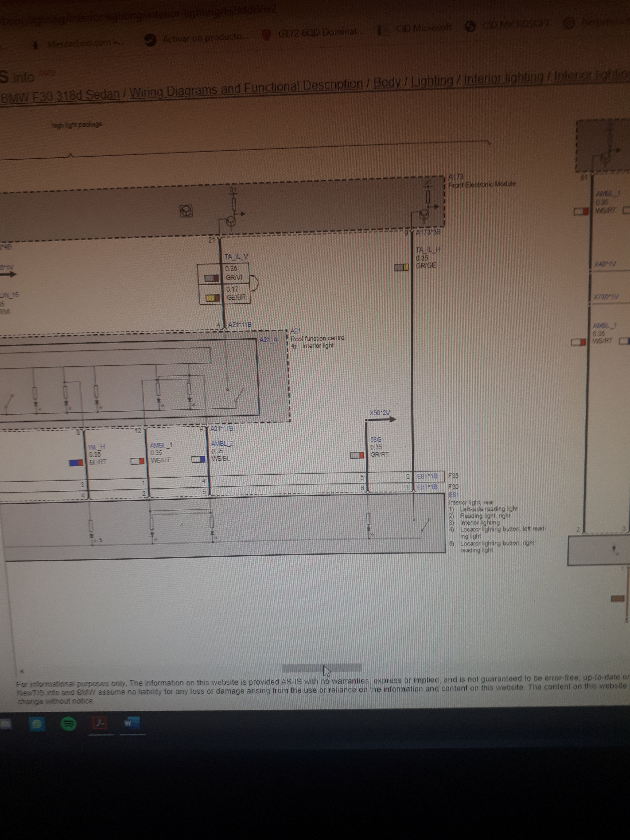Click the TA_IL_V wire variant toggle arrow
This screenshot has width=630, height=840.
[255, 283]
